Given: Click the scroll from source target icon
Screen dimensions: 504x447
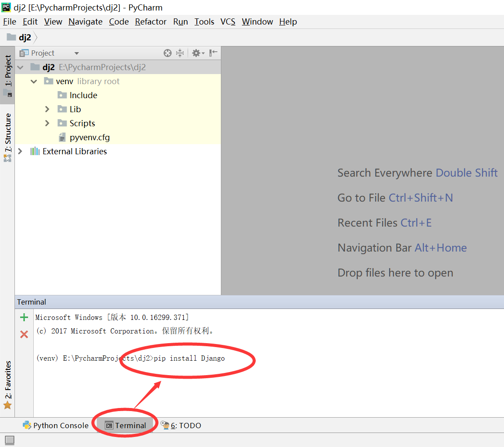Looking at the screenshot, I should pyautogui.click(x=167, y=53).
